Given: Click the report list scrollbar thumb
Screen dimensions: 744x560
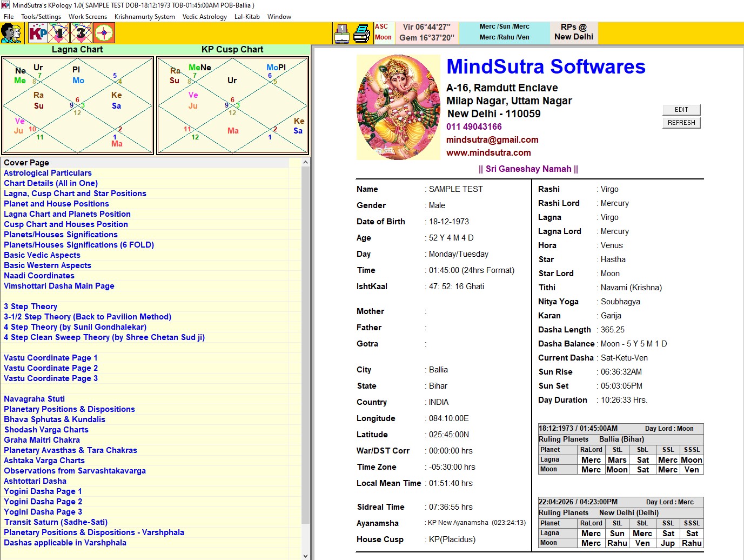Looking at the screenshot, I should point(305,345).
